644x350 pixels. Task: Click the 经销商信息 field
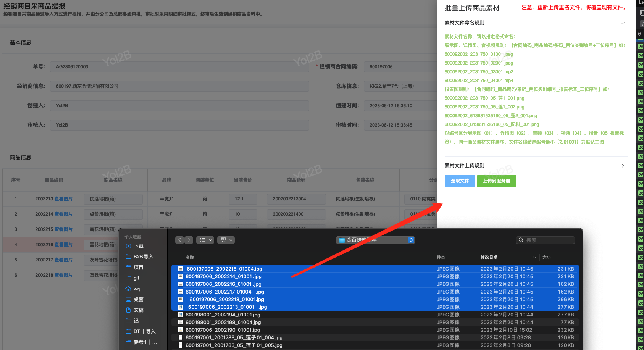(x=179, y=86)
